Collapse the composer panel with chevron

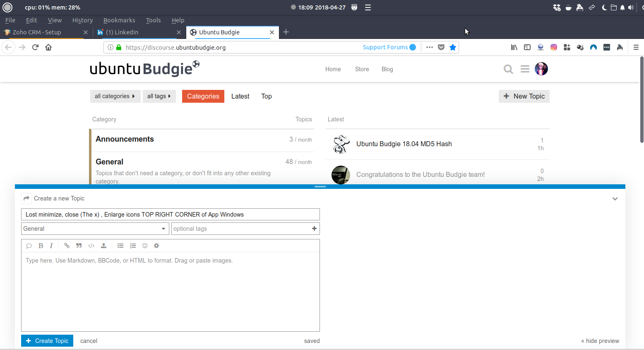click(615, 199)
